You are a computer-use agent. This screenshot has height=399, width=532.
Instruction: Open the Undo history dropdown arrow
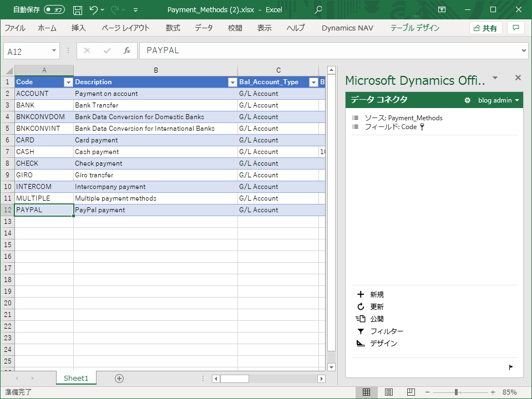click(103, 10)
